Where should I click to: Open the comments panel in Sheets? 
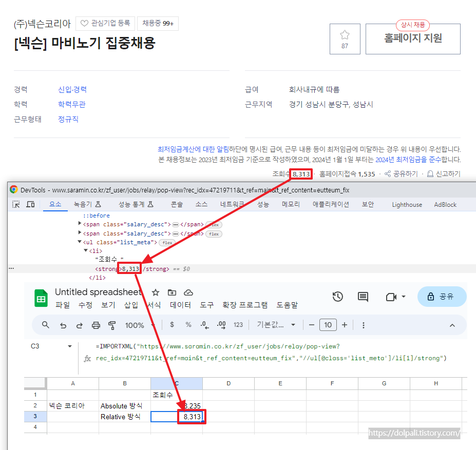[363, 297]
